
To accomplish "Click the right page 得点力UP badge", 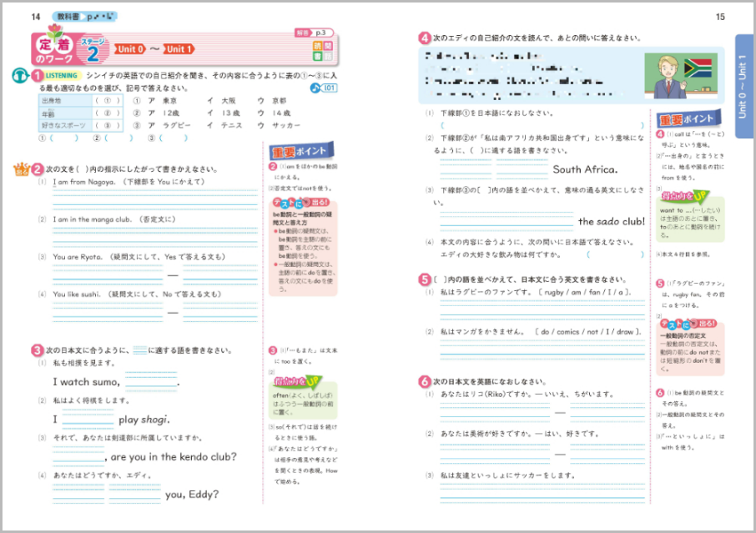I will coord(684,196).
